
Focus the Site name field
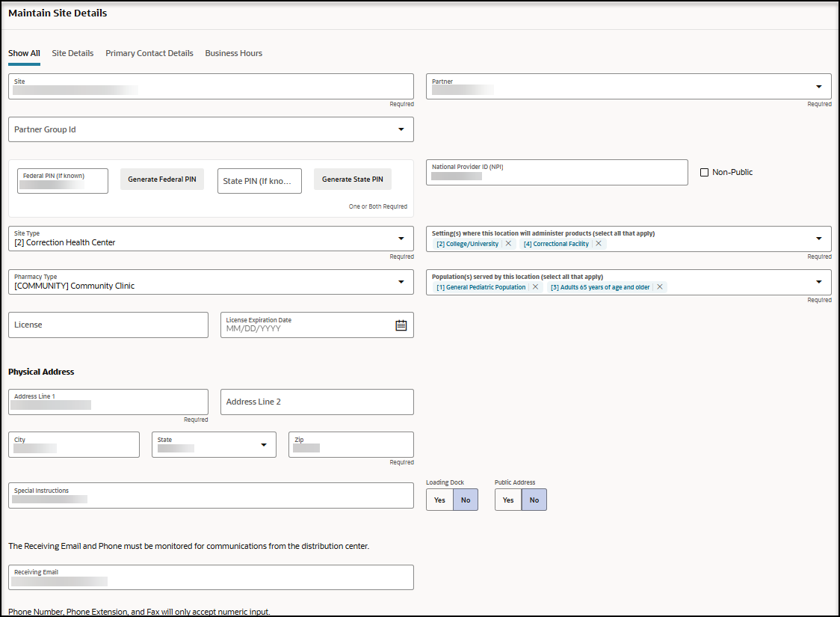tap(211, 86)
